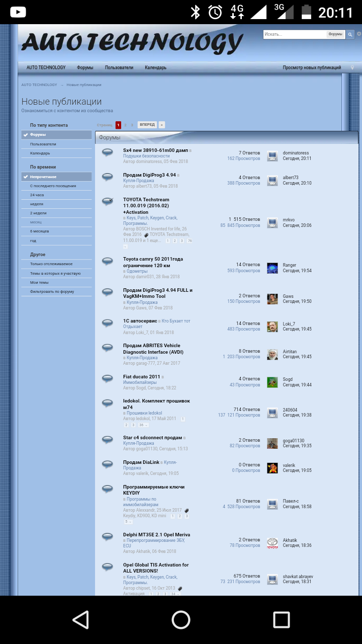Screen dimensions: 362x644
Task: Filter by 6 месяцев
Action: tap(56, 231)
